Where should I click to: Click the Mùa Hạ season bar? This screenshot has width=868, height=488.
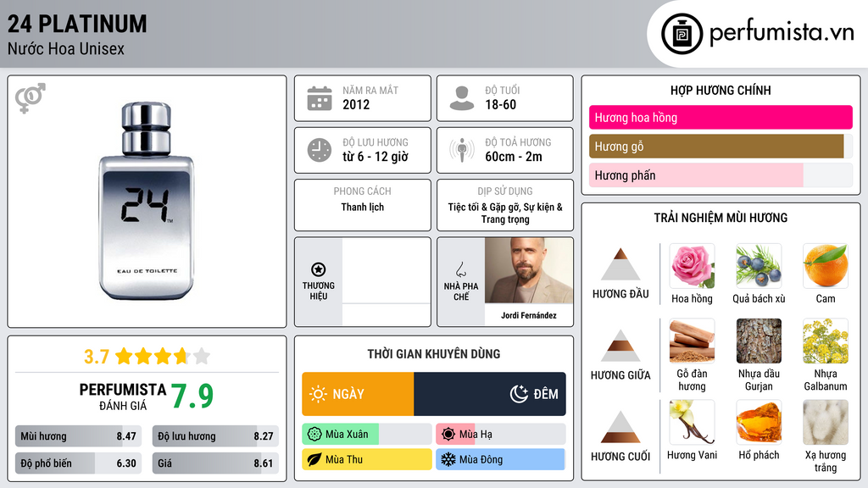pyautogui.click(x=500, y=435)
